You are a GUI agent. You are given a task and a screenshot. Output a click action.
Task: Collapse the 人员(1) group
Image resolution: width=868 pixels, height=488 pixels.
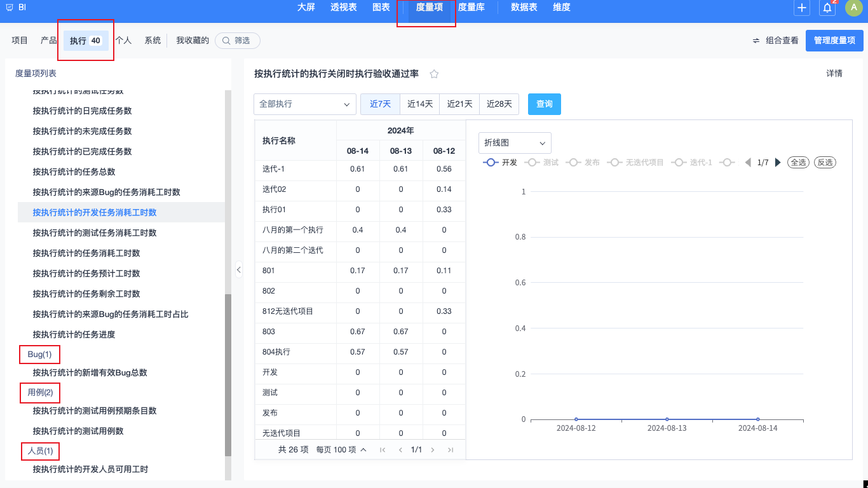[40, 451]
